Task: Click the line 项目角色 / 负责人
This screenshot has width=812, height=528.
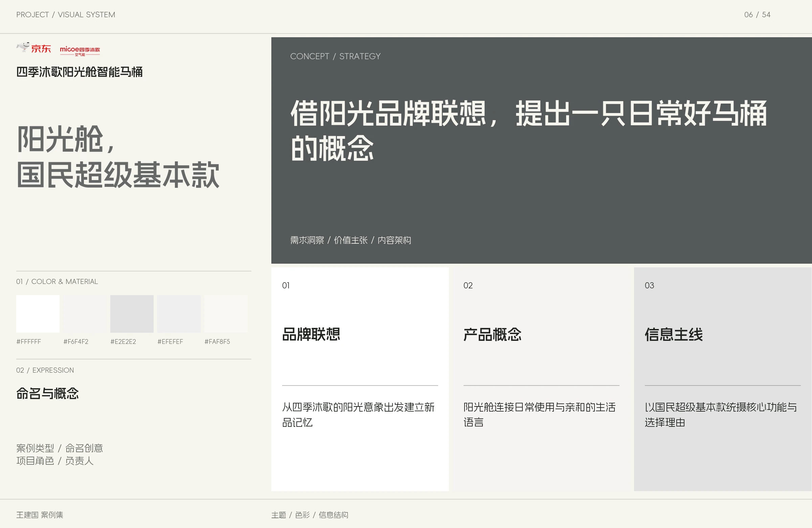Action: click(55, 461)
